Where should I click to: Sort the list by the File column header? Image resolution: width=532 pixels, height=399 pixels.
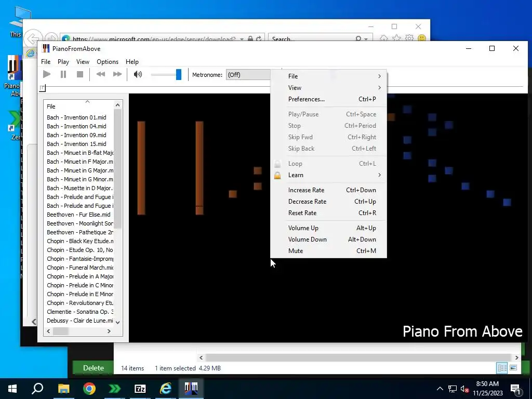pyautogui.click(x=79, y=106)
